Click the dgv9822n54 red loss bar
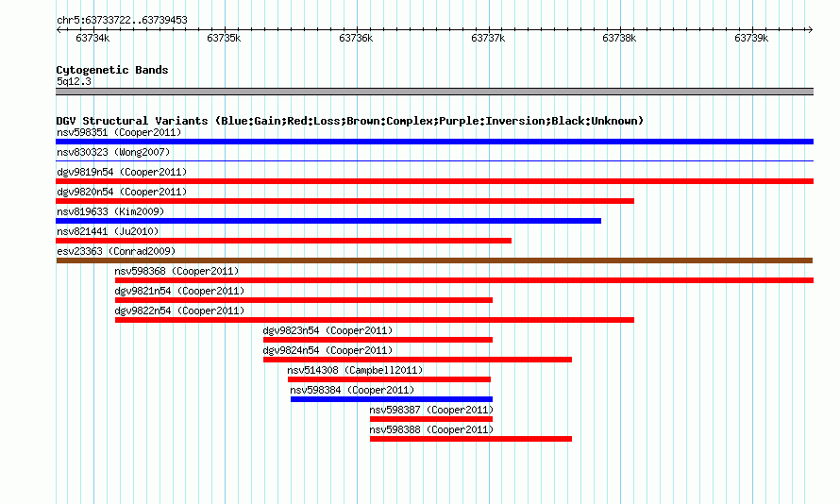The height and width of the screenshot is (504, 840). click(x=375, y=320)
